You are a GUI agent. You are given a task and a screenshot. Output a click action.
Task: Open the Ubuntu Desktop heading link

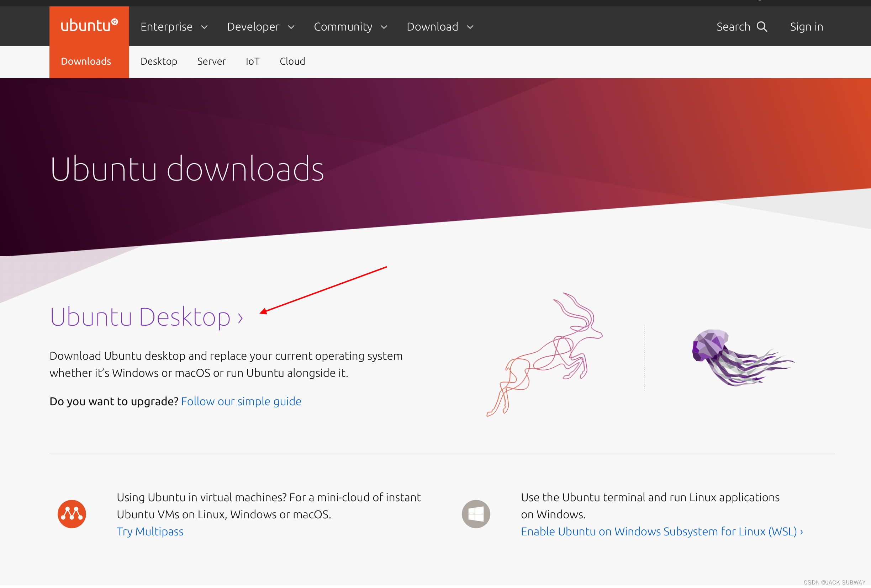pos(147,317)
